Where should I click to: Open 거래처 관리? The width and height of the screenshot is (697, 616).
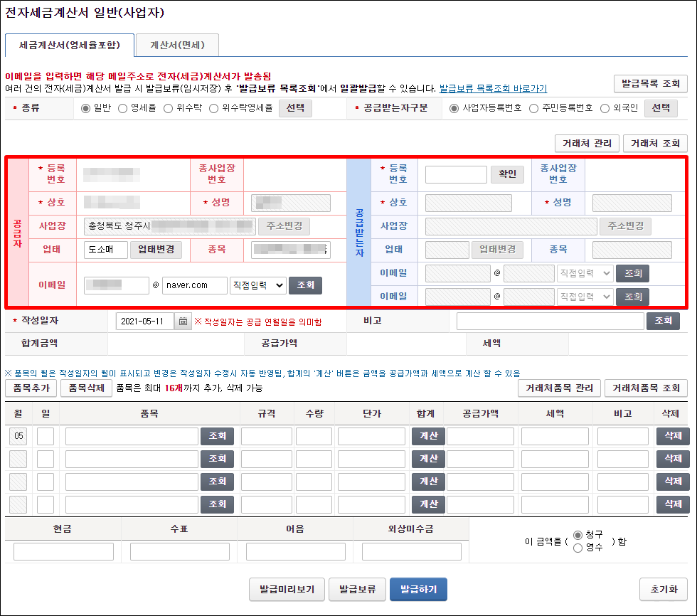pyautogui.click(x=587, y=144)
